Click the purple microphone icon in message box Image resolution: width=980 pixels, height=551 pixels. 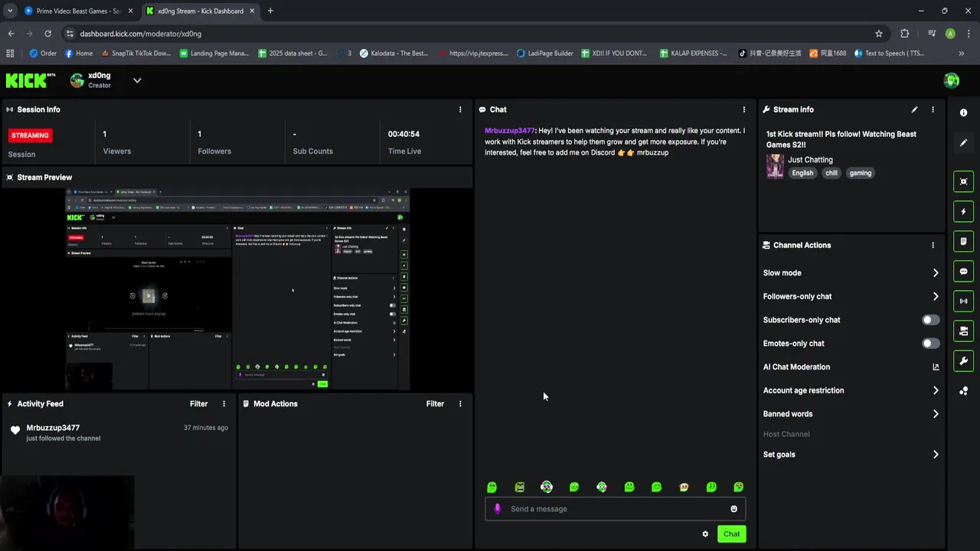pos(498,509)
